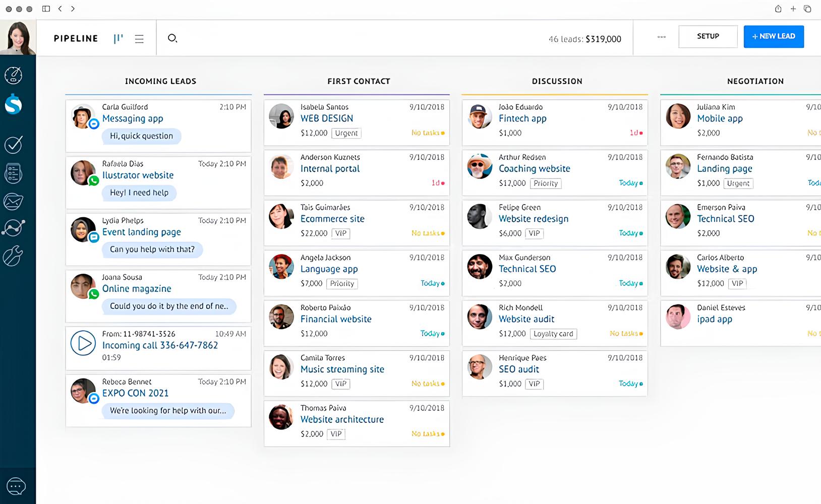Open the WEB DESIGN lead card
Screen dimensions: 821x504
click(327, 118)
